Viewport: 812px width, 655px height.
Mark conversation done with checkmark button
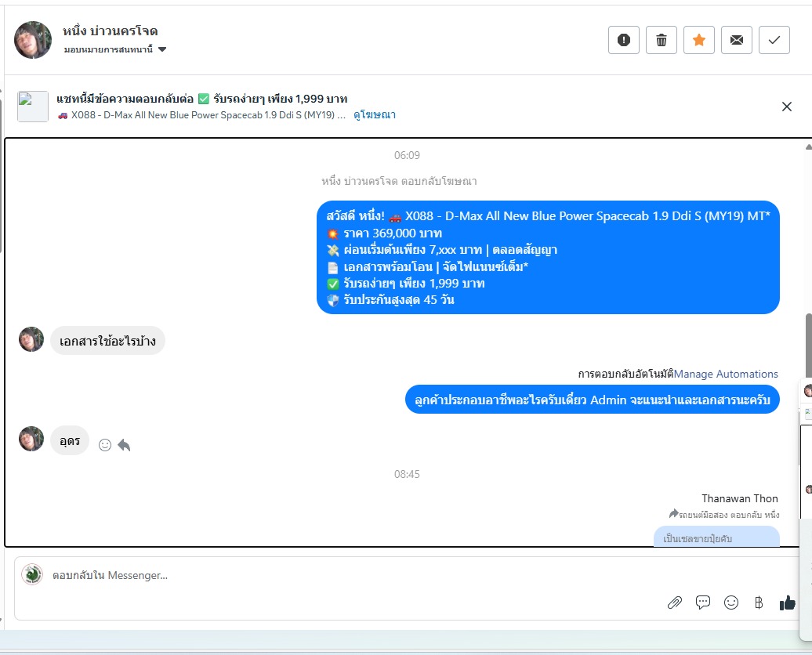774,40
